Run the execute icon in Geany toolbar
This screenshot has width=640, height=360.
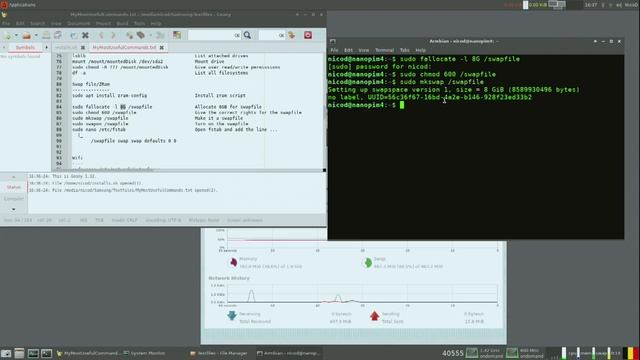[x=160, y=36]
